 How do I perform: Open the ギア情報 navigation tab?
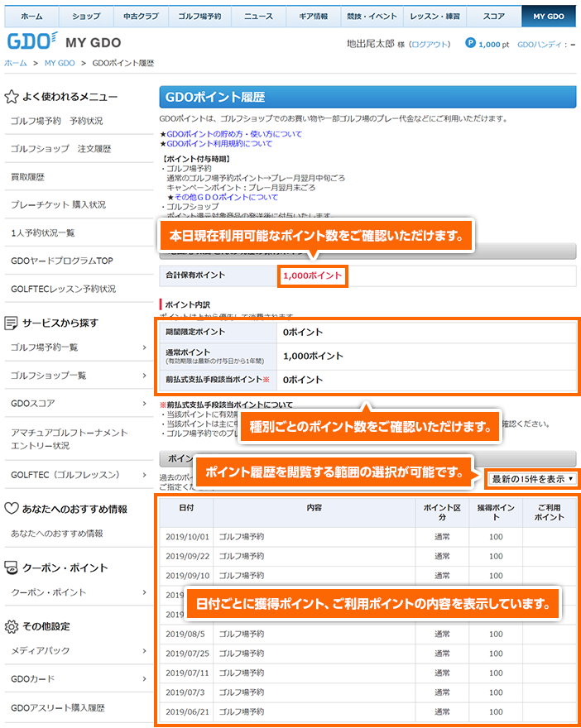(314, 17)
